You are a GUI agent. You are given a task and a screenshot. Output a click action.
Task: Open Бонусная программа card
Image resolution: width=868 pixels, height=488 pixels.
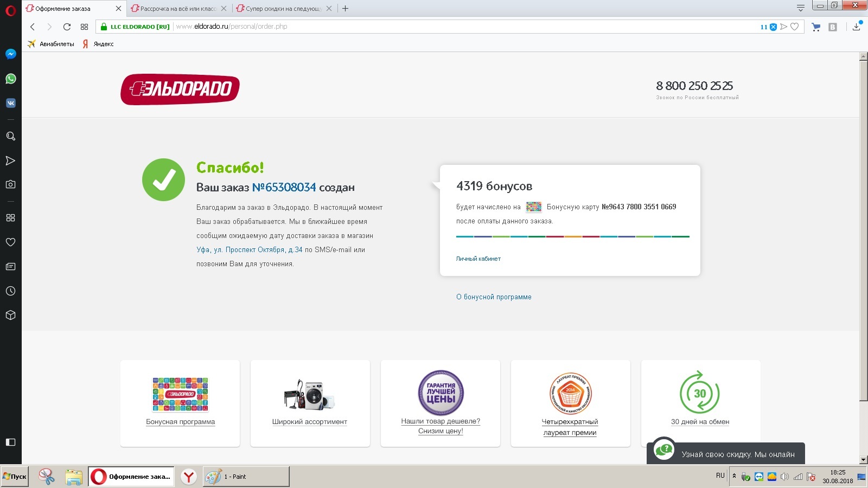click(x=180, y=403)
